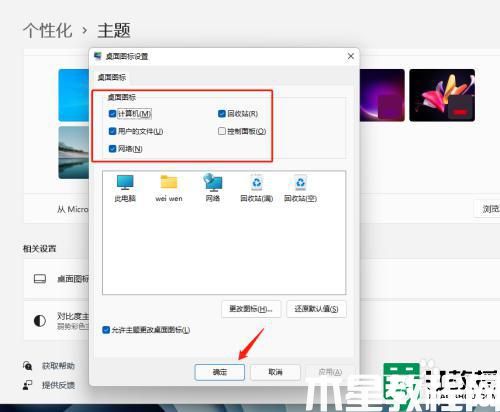The height and width of the screenshot is (412, 500).
Task: Go back to 个性化 breadcrumb
Action: [x=47, y=30]
